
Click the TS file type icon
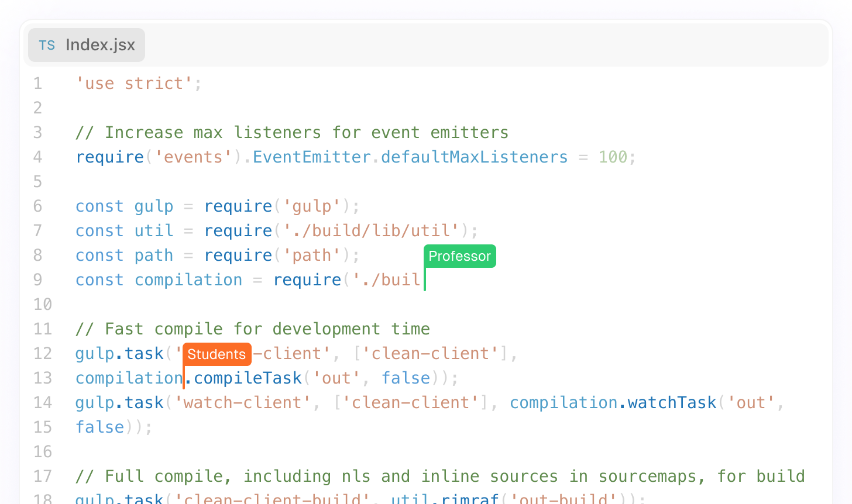[47, 45]
